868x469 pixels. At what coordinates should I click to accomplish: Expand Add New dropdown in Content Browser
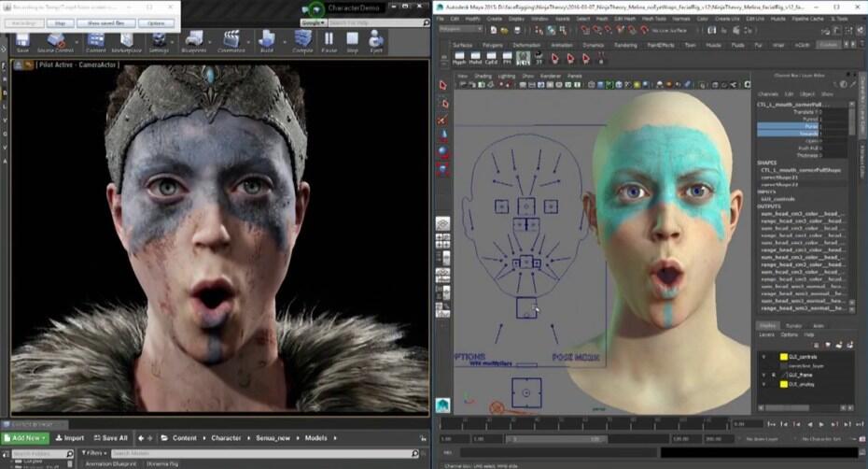tap(25, 438)
